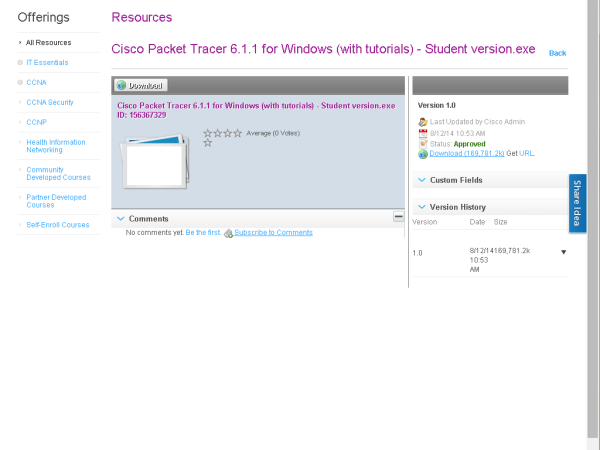Screen dimensions: 600x450
Task: Open the version 1.0 row dropdown arrow
Action: 563,252
